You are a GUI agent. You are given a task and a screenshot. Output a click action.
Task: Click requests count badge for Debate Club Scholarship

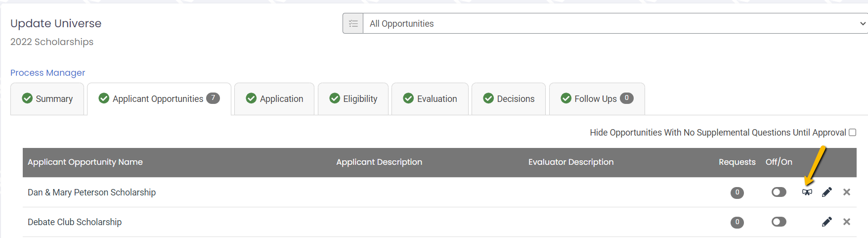click(x=737, y=222)
